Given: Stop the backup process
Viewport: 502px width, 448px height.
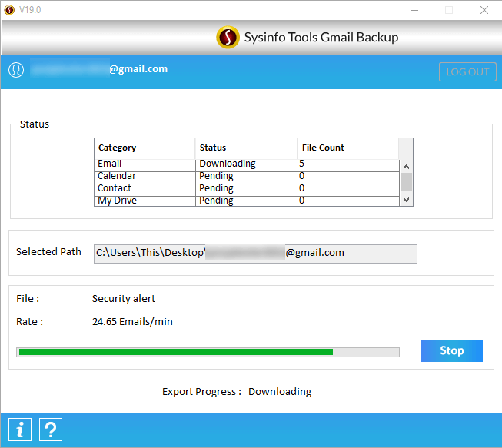Looking at the screenshot, I should [x=452, y=351].
